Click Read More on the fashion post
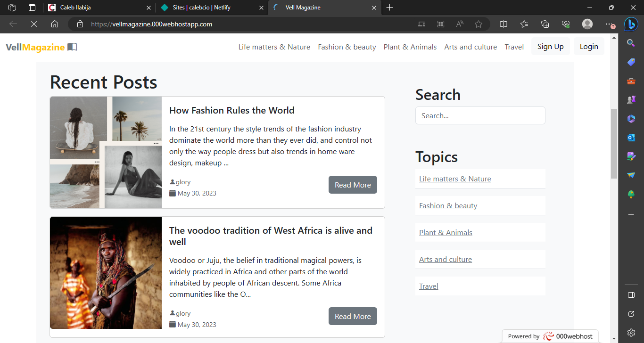 click(x=353, y=185)
